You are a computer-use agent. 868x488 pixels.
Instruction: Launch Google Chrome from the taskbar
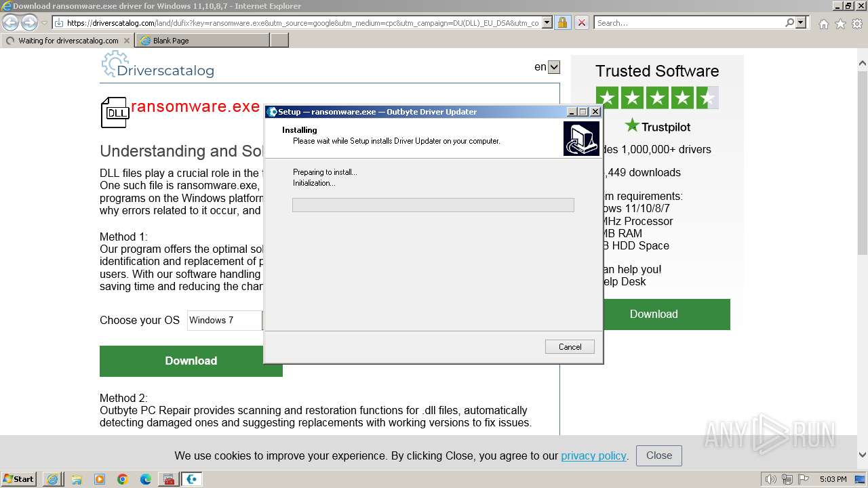122,479
